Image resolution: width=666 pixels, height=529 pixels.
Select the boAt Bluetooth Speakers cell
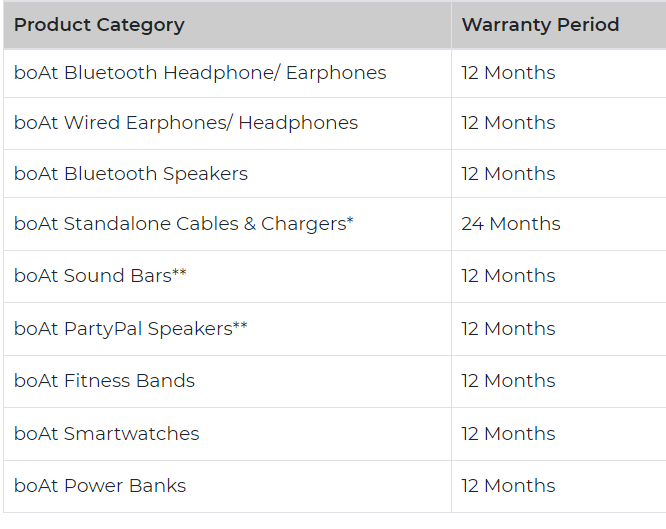[131, 174]
